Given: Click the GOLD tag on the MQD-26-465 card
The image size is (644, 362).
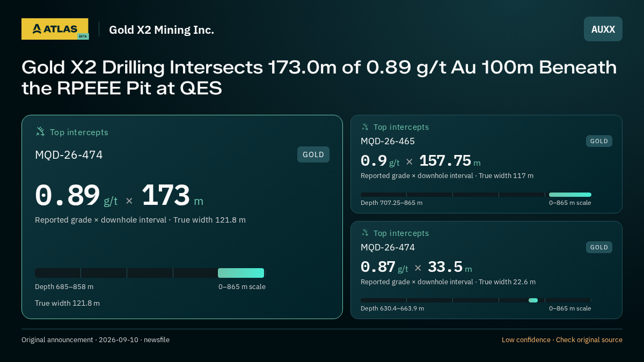Looking at the screenshot, I should (599, 141).
